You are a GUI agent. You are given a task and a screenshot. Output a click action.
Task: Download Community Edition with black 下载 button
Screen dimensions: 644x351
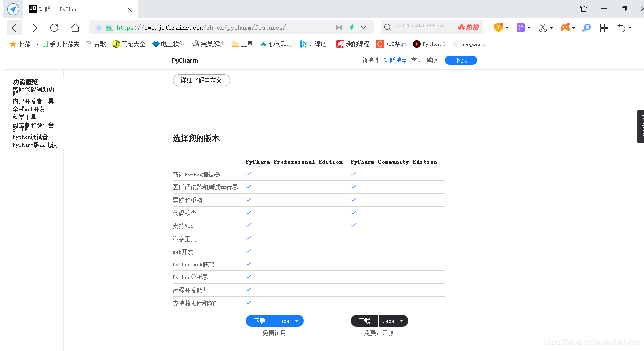(364, 321)
